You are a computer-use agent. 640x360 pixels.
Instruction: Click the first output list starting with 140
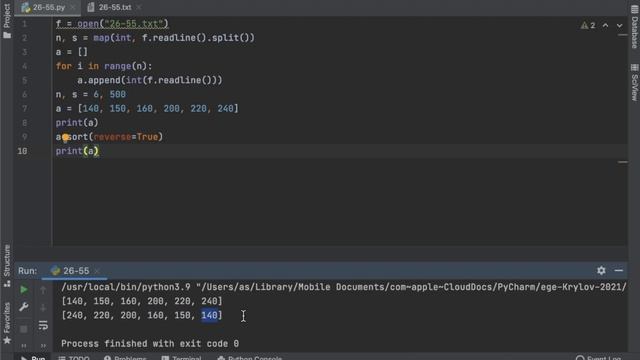click(142, 301)
